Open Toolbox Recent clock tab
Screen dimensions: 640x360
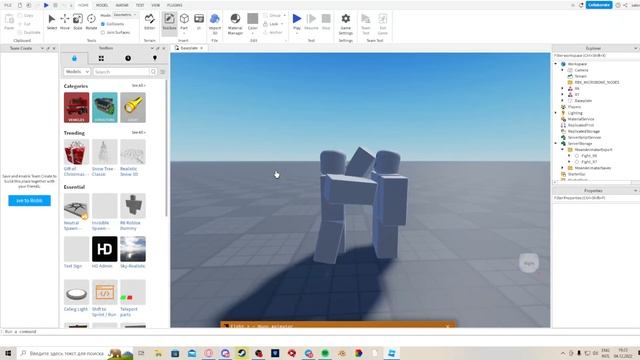[x=128, y=58]
